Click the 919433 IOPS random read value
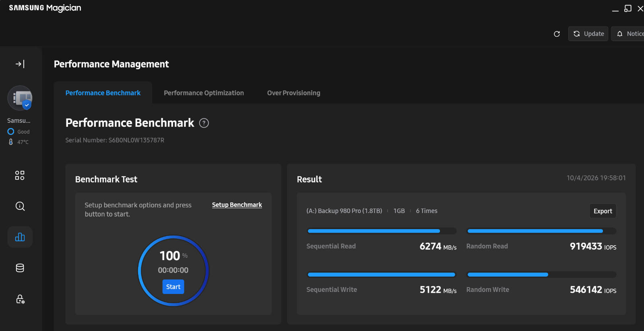The width and height of the screenshot is (644, 331). tap(593, 246)
